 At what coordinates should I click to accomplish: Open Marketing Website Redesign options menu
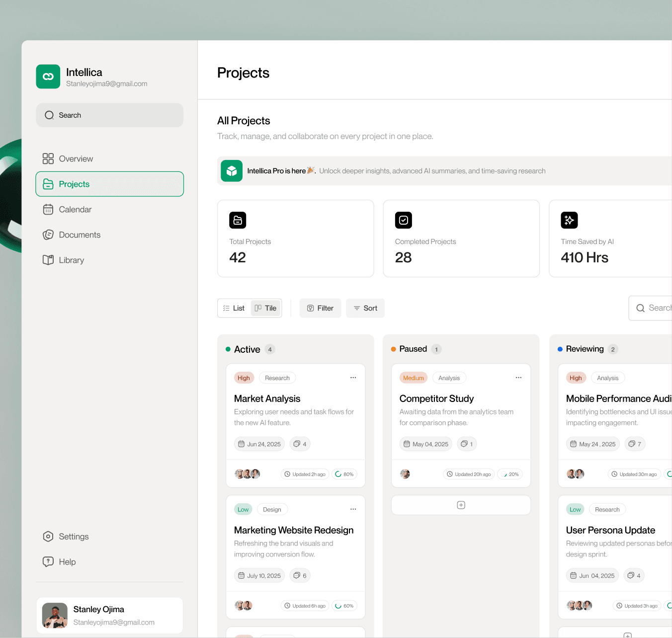pyautogui.click(x=353, y=509)
